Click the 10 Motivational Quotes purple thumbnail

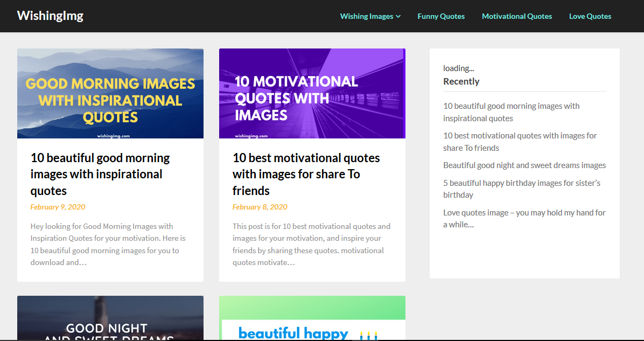tap(312, 93)
